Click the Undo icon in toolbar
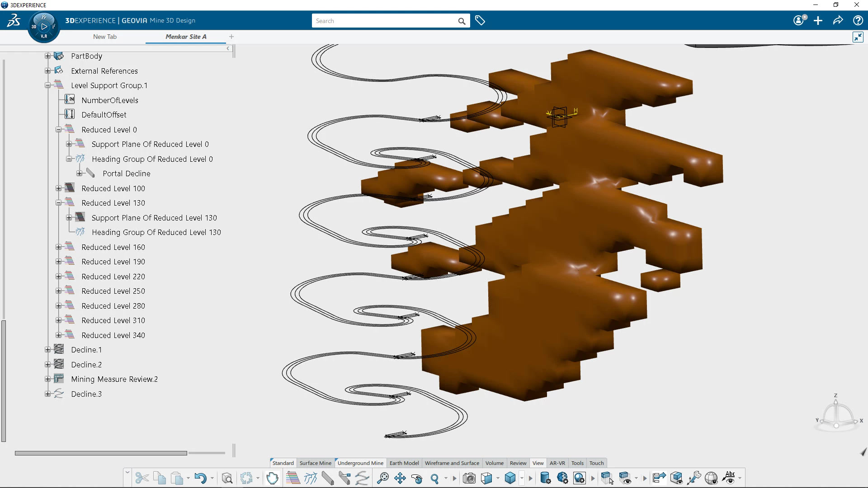Viewport: 868px width, 488px height. coord(200,478)
